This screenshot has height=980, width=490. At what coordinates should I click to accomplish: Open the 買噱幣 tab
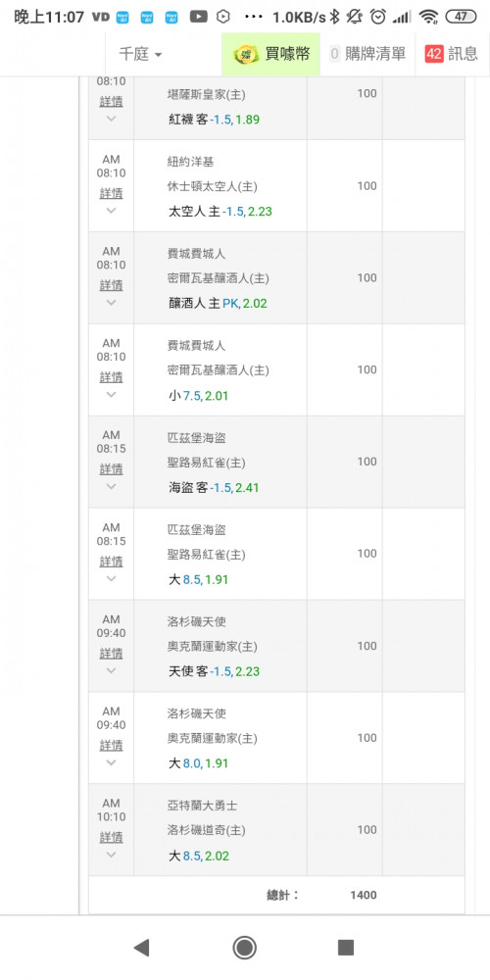coord(271,54)
